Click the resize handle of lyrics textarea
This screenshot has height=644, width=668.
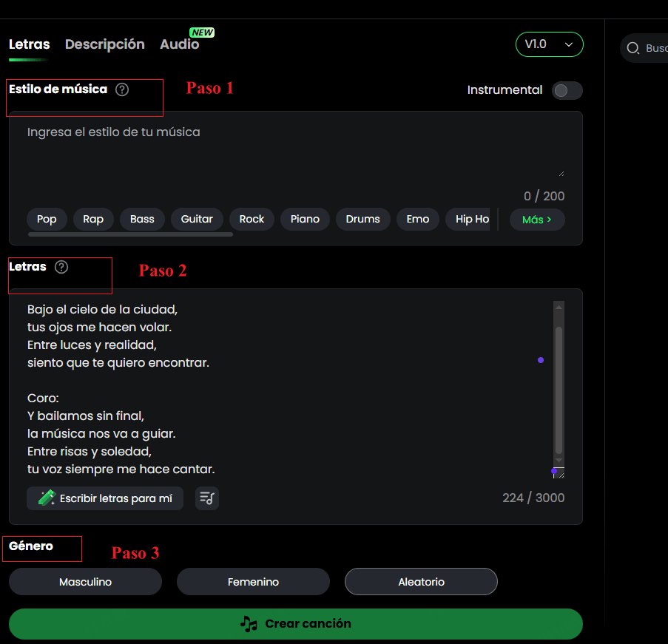coord(559,472)
